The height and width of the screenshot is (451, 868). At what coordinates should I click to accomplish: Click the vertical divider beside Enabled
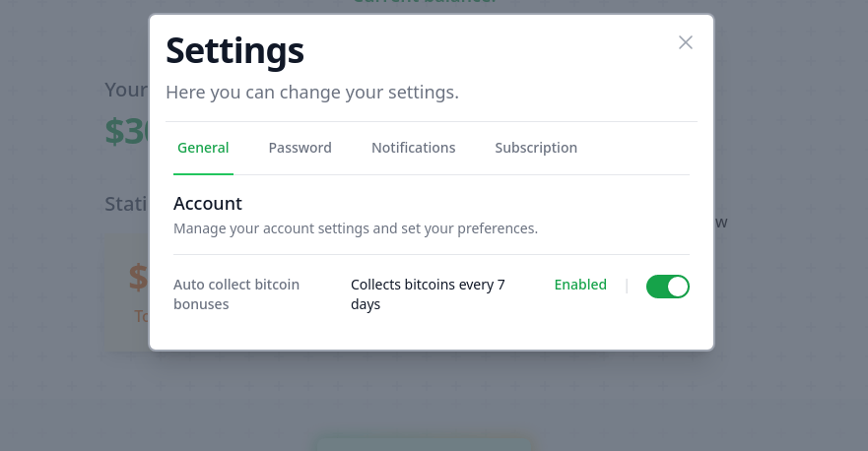pyautogui.click(x=627, y=286)
